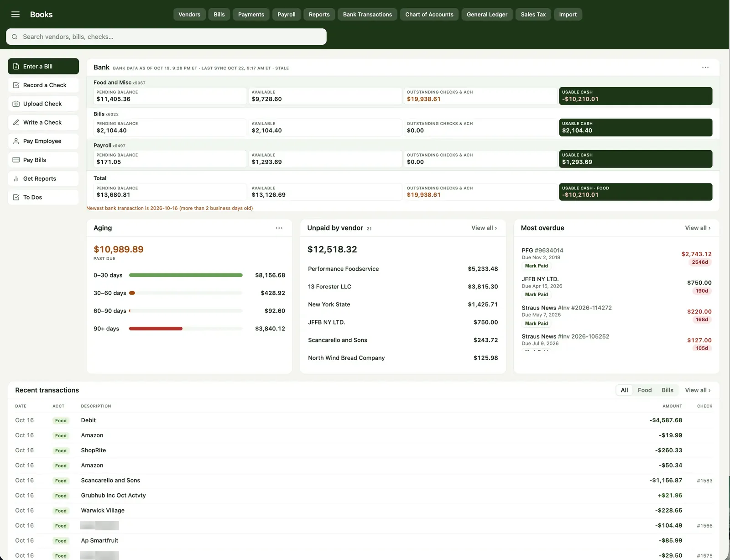730x560 pixels.
Task: Open the Bank panel three-dot menu
Action: click(x=705, y=68)
